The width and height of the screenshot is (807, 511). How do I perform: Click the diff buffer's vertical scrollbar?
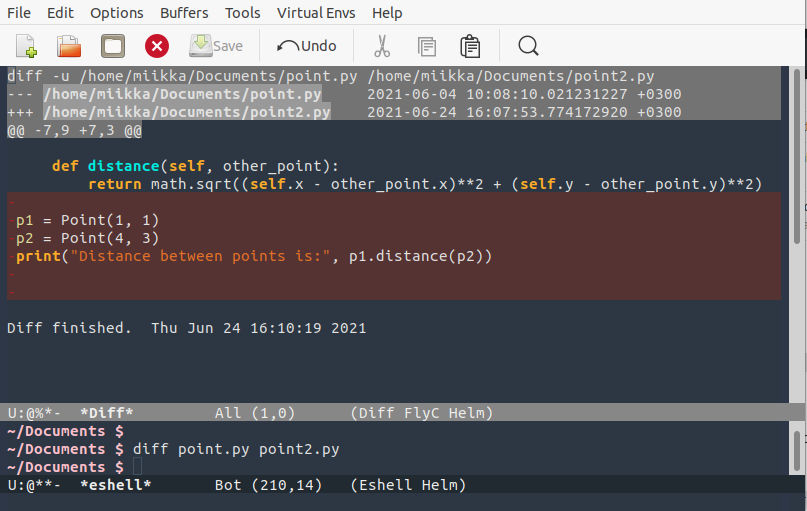pos(797,230)
